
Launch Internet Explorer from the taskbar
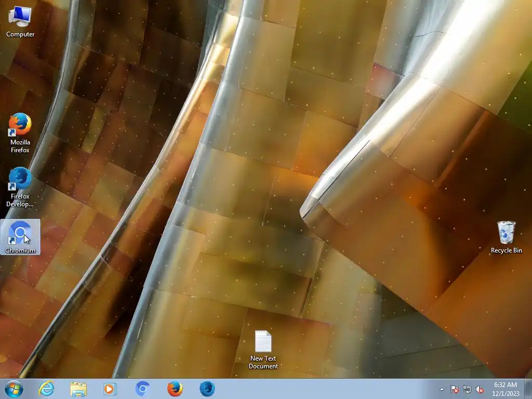click(x=46, y=389)
